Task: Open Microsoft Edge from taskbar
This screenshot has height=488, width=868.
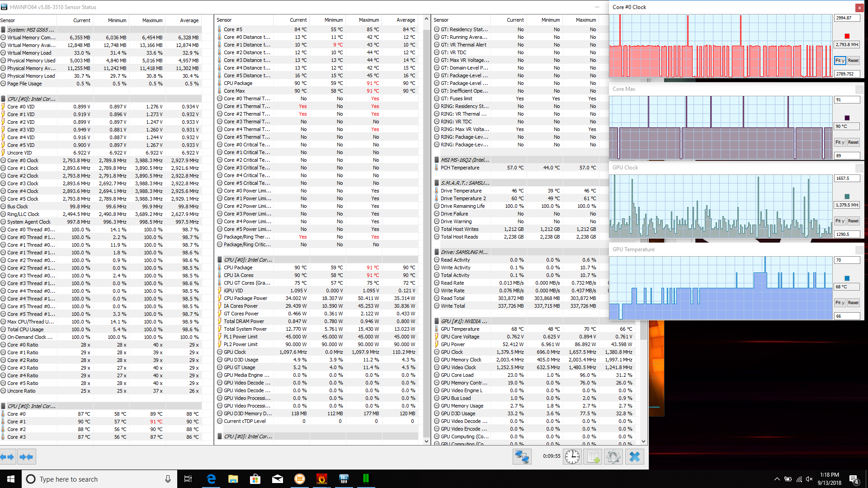Action: point(211,479)
